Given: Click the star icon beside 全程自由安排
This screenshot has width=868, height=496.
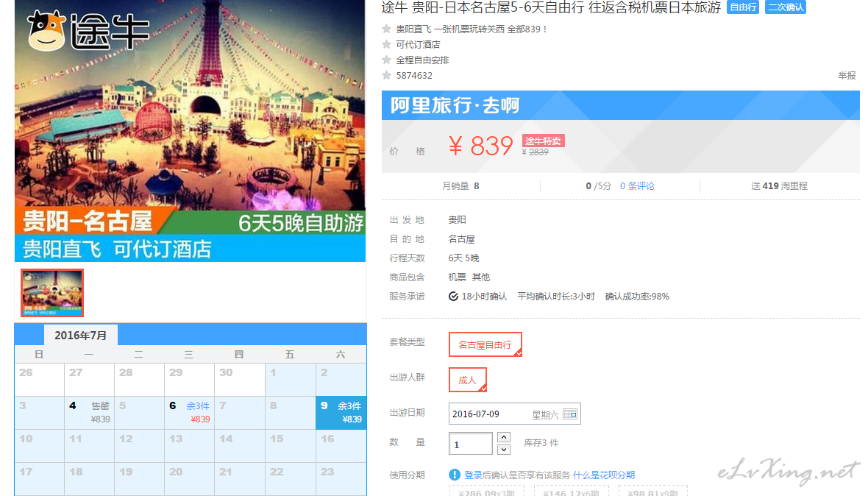Looking at the screenshot, I should click(386, 60).
